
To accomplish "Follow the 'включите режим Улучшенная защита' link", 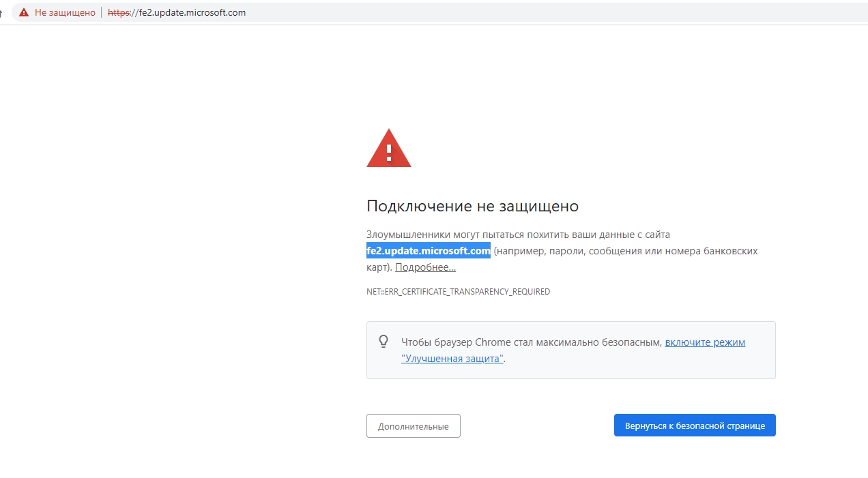I will pyautogui.click(x=705, y=342).
